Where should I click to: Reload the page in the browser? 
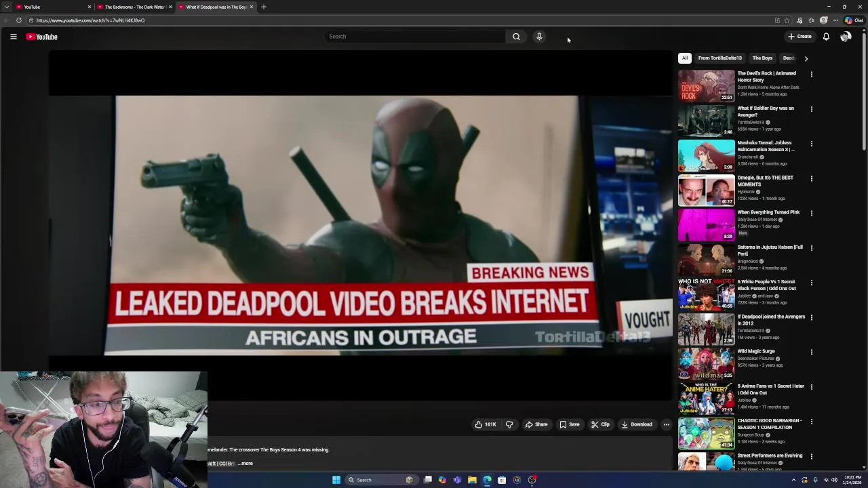pyautogui.click(x=18, y=20)
